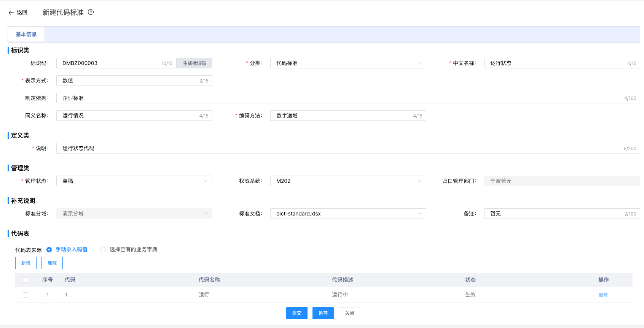Expand the 标准文档 dropdown list
This screenshot has height=328, width=644.
tap(348, 214)
